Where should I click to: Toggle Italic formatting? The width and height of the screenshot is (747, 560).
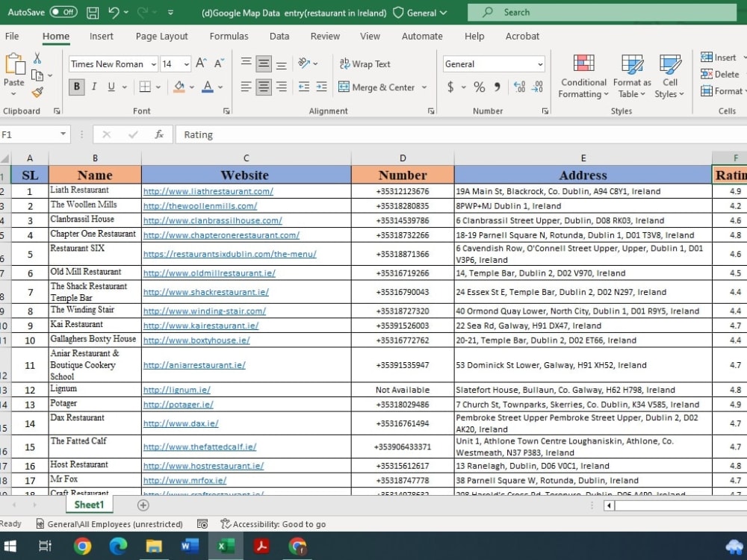(94, 87)
